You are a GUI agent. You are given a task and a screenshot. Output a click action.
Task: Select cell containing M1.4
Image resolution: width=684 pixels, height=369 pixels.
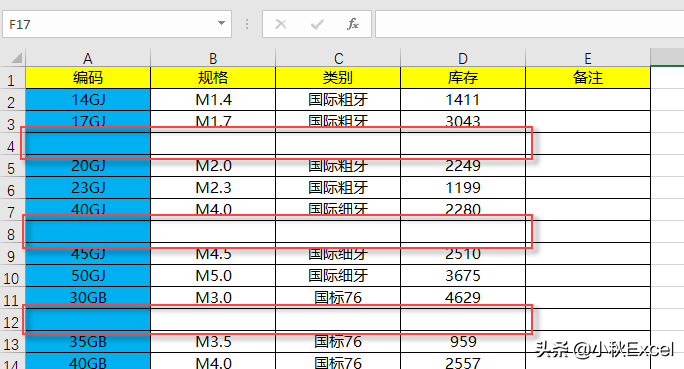tap(213, 100)
